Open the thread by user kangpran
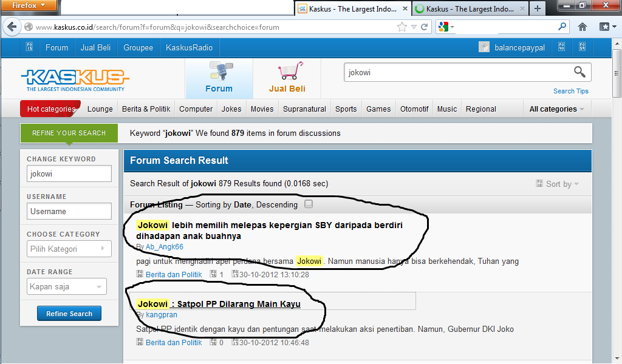 click(x=219, y=304)
